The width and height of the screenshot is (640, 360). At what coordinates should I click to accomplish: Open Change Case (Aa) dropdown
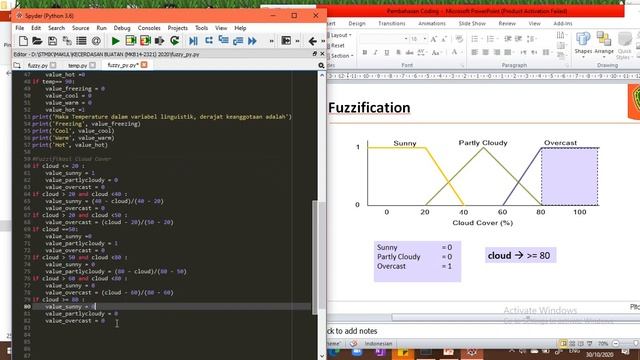(436, 52)
